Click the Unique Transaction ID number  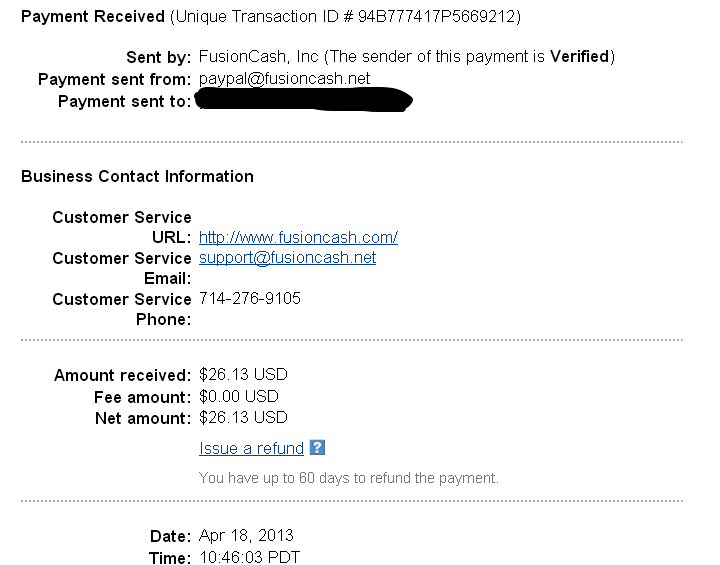tap(438, 17)
